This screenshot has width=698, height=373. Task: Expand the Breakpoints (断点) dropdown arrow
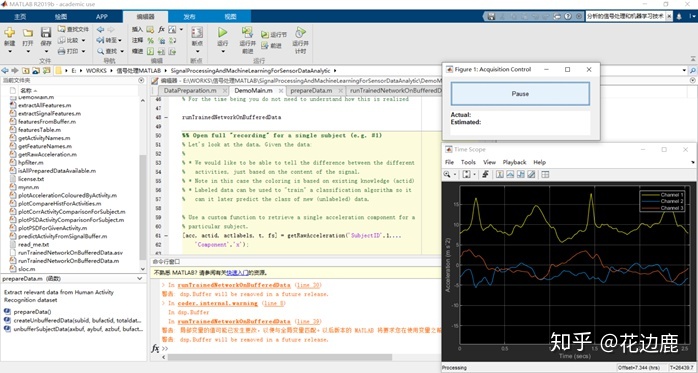(197, 51)
